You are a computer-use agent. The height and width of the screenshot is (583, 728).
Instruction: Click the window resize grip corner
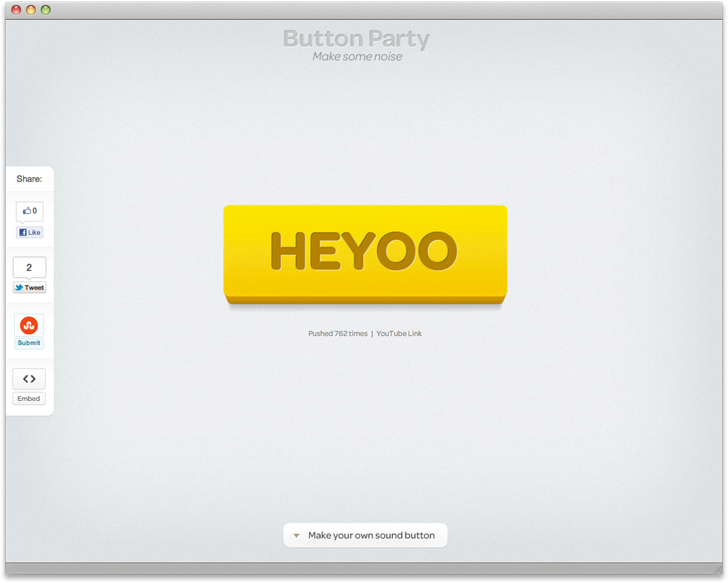(x=717, y=569)
